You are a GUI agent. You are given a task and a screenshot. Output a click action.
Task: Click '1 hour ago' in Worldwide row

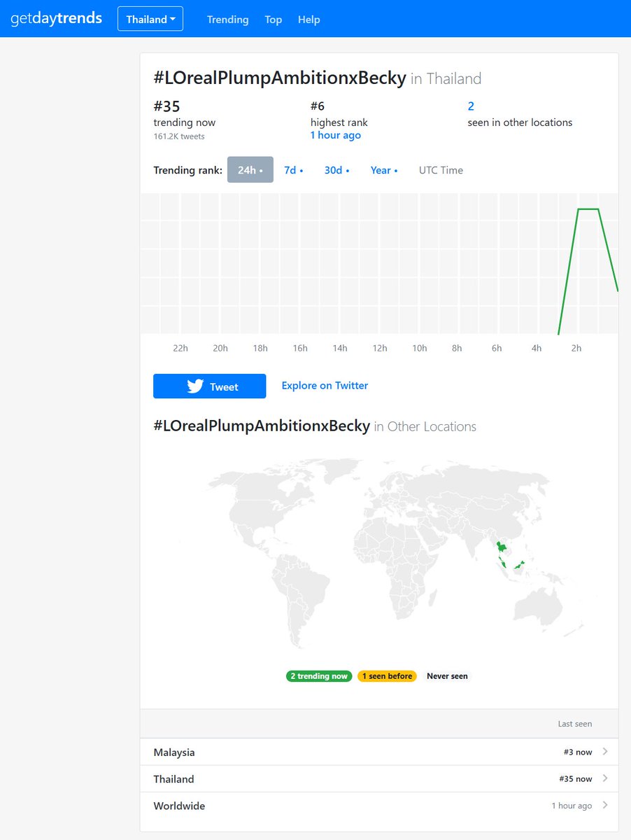click(x=572, y=806)
